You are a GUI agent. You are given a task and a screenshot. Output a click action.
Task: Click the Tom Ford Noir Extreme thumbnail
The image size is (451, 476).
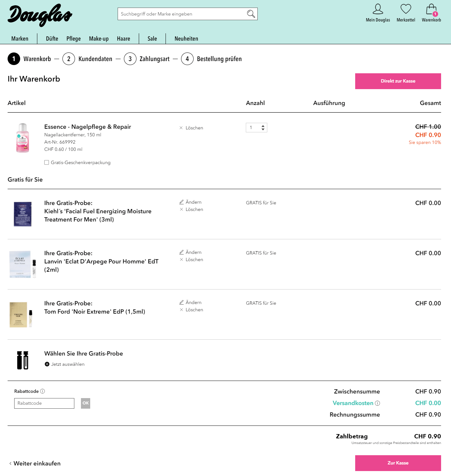[x=21, y=314]
